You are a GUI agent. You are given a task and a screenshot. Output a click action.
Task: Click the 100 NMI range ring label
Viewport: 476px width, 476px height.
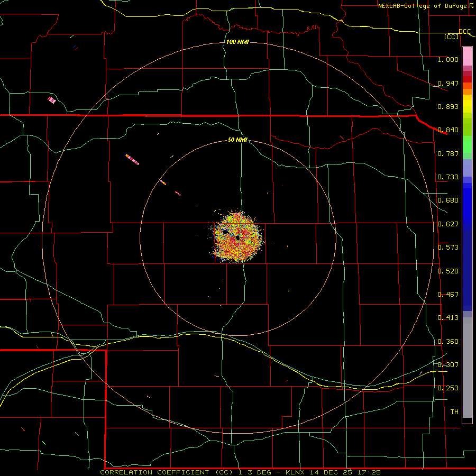click(x=237, y=42)
